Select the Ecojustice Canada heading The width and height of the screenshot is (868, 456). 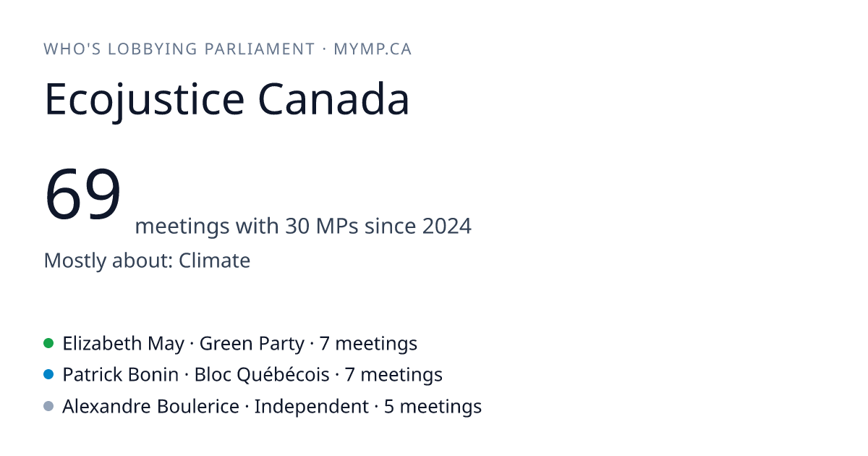(x=227, y=99)
